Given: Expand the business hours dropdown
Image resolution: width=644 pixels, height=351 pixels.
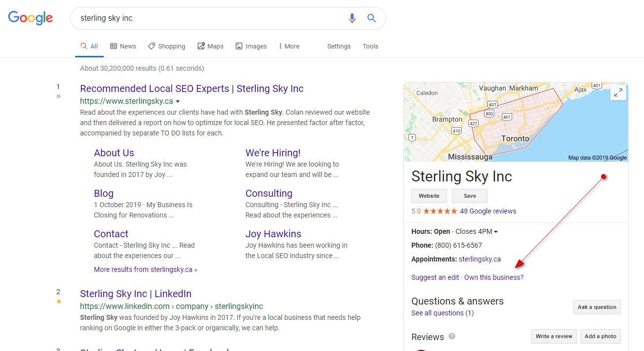Looking at the screenshot, I should [496, 232].
